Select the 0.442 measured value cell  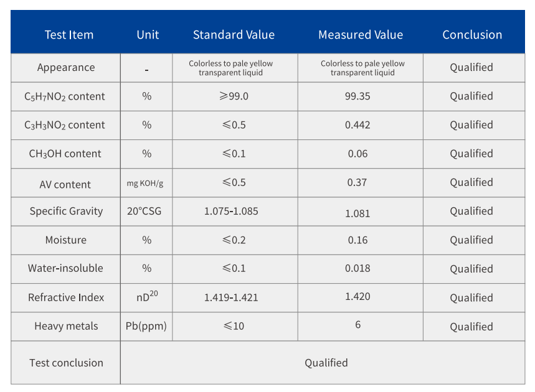357,125
